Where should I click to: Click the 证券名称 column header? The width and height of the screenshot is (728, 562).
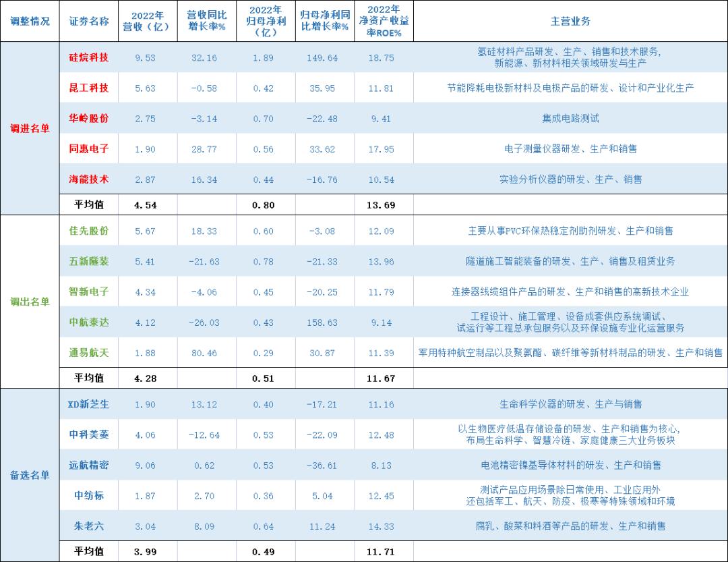(89, 21)
